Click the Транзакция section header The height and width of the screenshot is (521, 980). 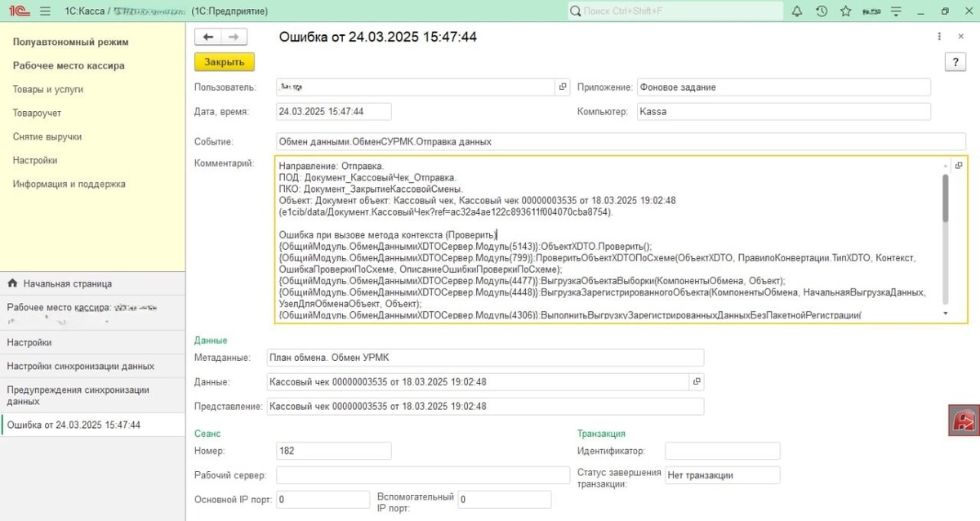601,434
